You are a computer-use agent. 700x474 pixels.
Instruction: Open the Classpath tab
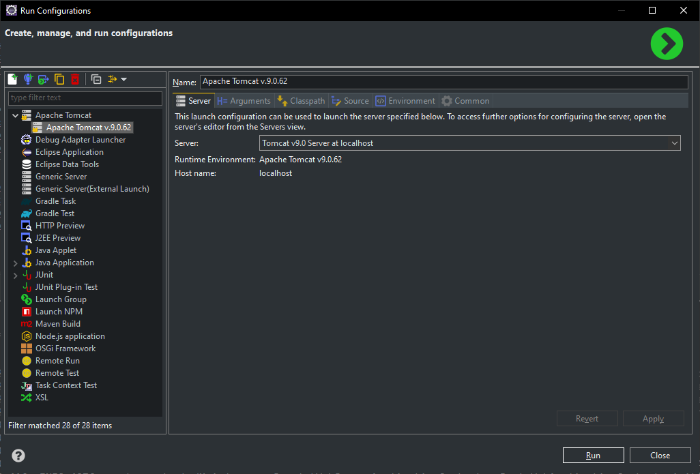click(x=301, y=101)
